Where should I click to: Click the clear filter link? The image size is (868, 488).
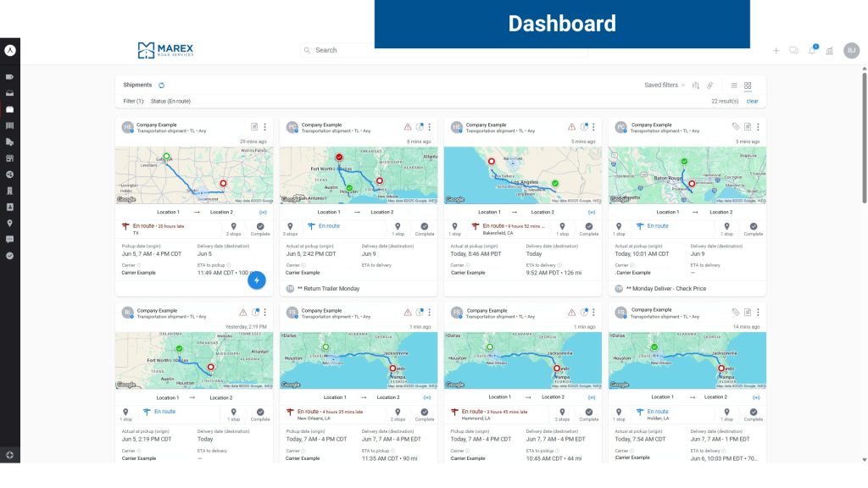coord(752,101)
